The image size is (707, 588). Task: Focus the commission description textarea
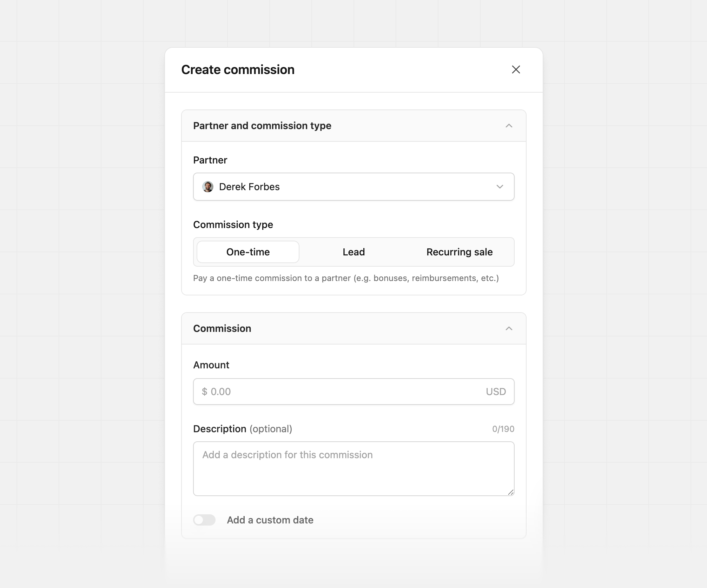pos(353,468)
